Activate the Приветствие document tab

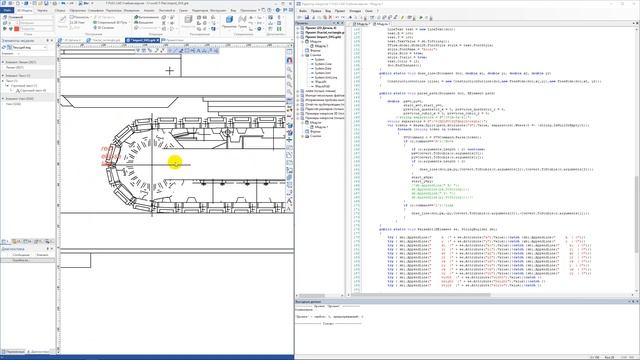(x=173, y=40)
